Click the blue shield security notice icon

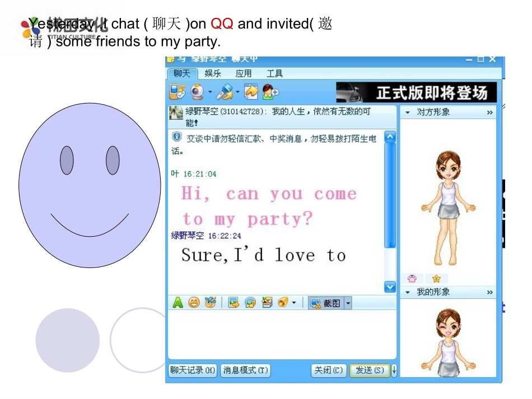(176, 137)
